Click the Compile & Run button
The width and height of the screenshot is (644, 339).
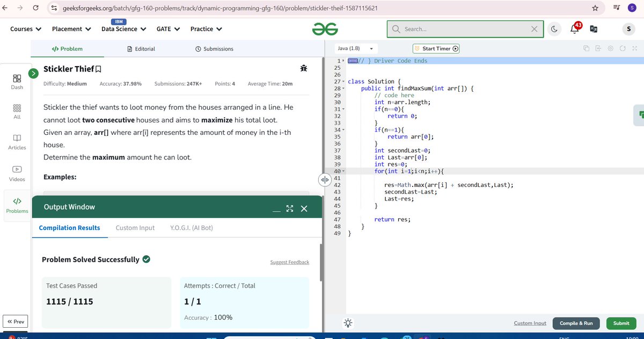(576, 323)
